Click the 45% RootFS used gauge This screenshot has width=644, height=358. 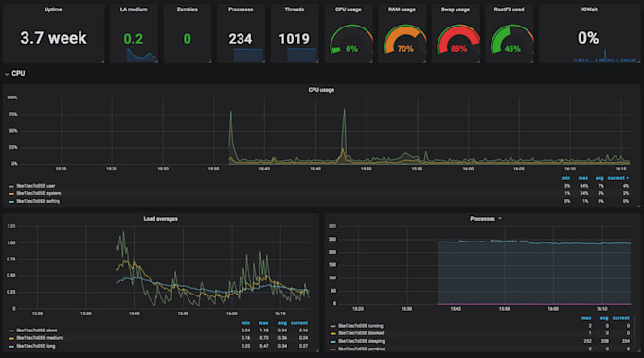(x=511, y=40)
